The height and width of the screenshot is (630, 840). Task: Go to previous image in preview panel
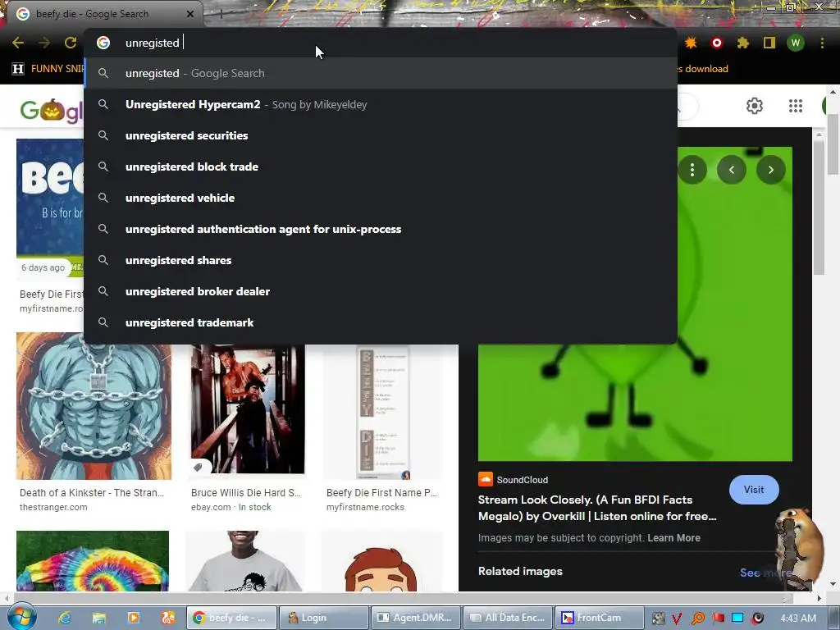pyautogui.click(x=731, y=170)
